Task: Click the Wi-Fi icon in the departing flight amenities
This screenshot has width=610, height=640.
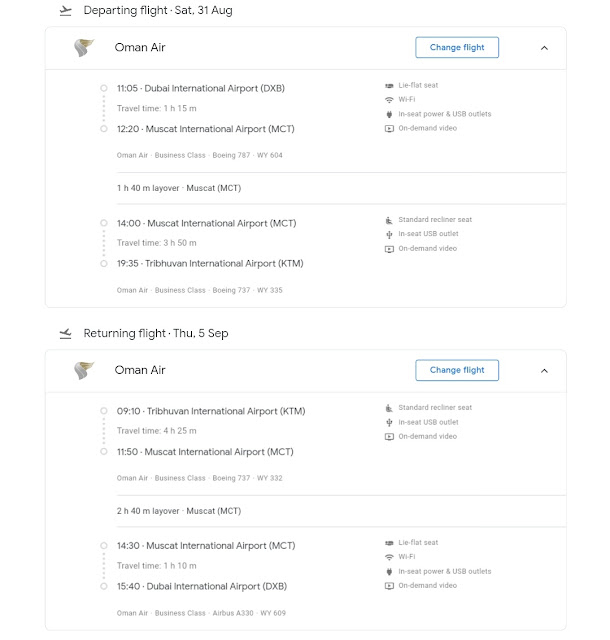Action: click(x=389, y=100)
